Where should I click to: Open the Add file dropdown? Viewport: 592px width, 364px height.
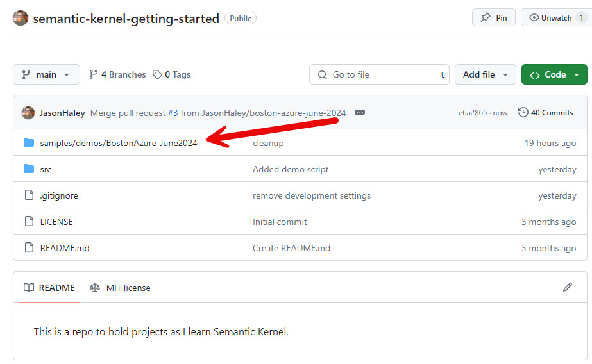point(485,75)
